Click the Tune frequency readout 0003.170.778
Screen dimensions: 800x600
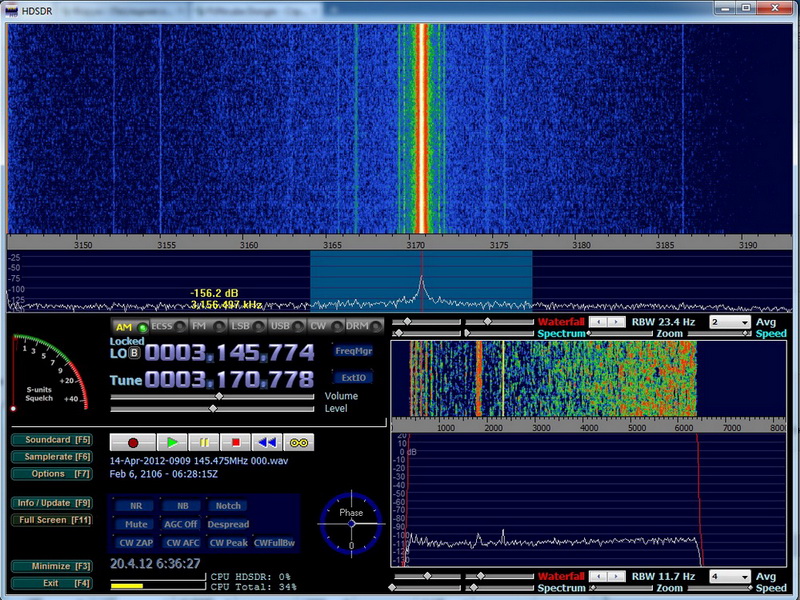(229, 380)
